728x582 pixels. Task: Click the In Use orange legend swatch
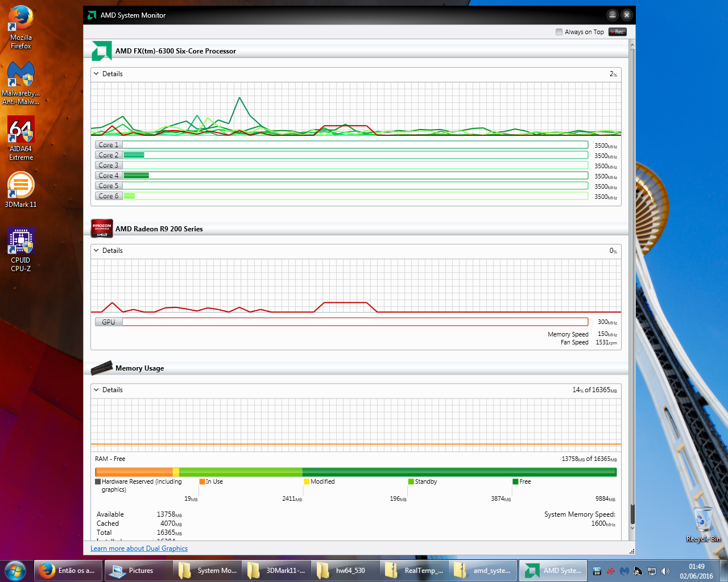[x=202, y=481]
